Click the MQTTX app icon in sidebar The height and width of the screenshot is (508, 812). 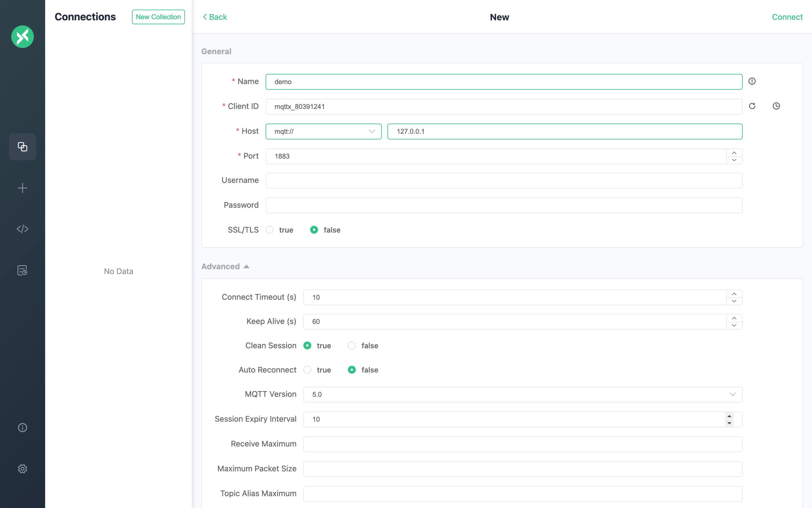click(22, 37)
